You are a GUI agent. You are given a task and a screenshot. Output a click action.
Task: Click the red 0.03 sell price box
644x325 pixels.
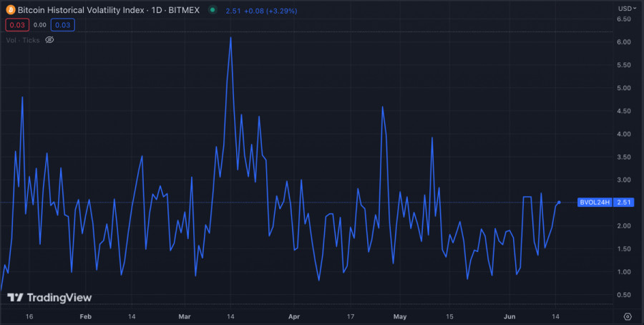pyautogui.click(x=17, y=25)
